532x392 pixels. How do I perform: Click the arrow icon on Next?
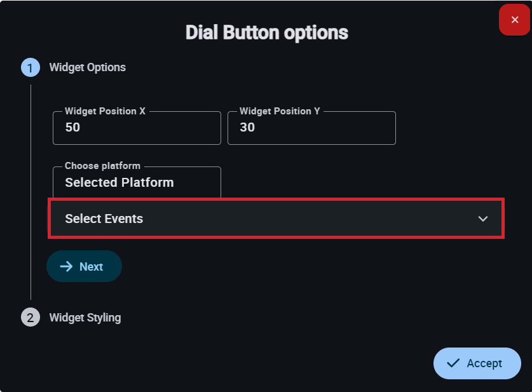pos(66,266)
